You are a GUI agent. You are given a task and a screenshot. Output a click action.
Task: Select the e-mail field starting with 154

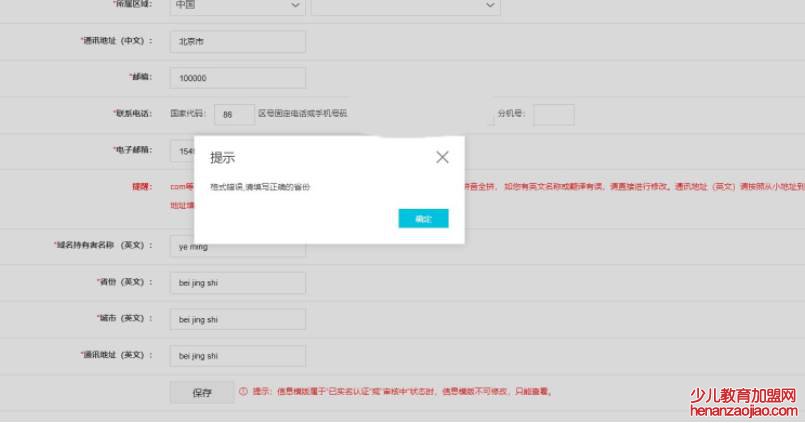(x=182, y=151)
